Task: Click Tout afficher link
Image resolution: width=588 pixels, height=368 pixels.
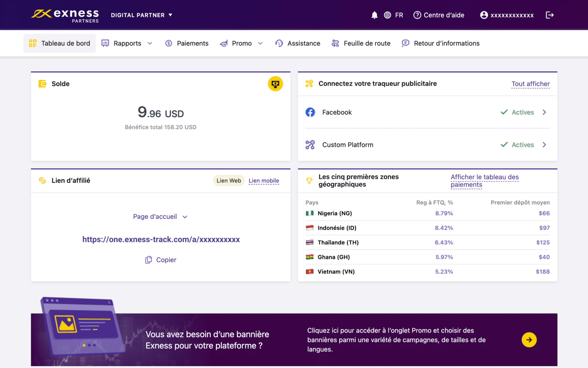Action: [531, 84]
